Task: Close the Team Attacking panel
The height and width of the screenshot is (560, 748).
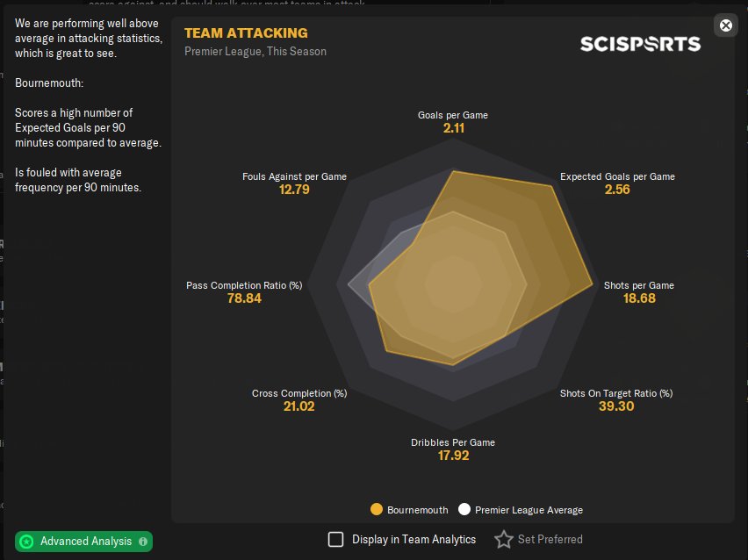Action: [726, 25]
